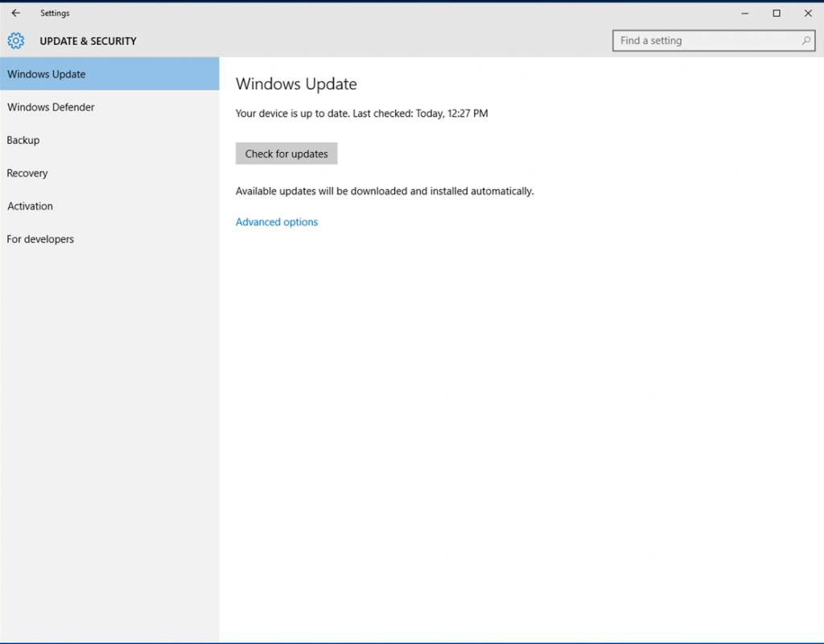Screen dimensions: 824x644
Task: Click the magnifier icon in search box
Action: pyautogui.click(x=805, y=40)
